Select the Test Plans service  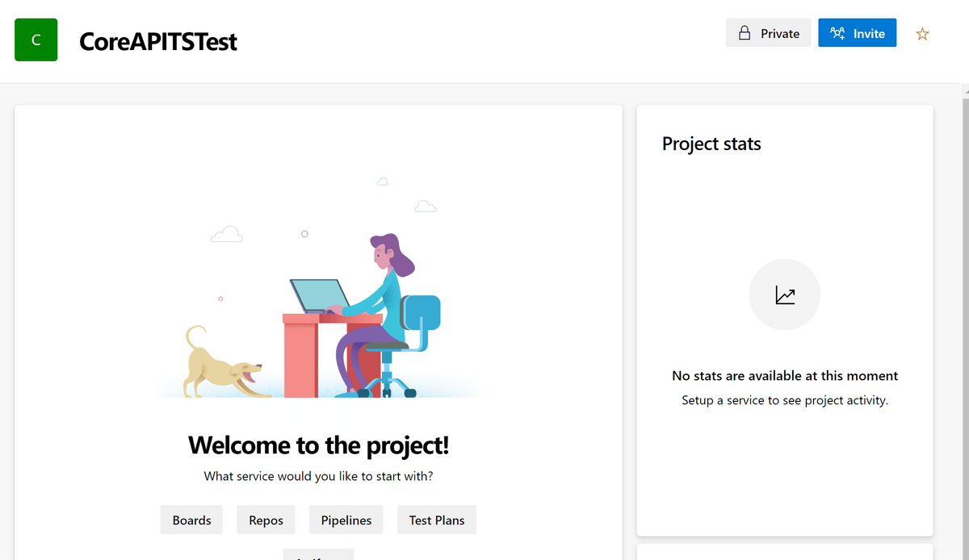(436, 520)
